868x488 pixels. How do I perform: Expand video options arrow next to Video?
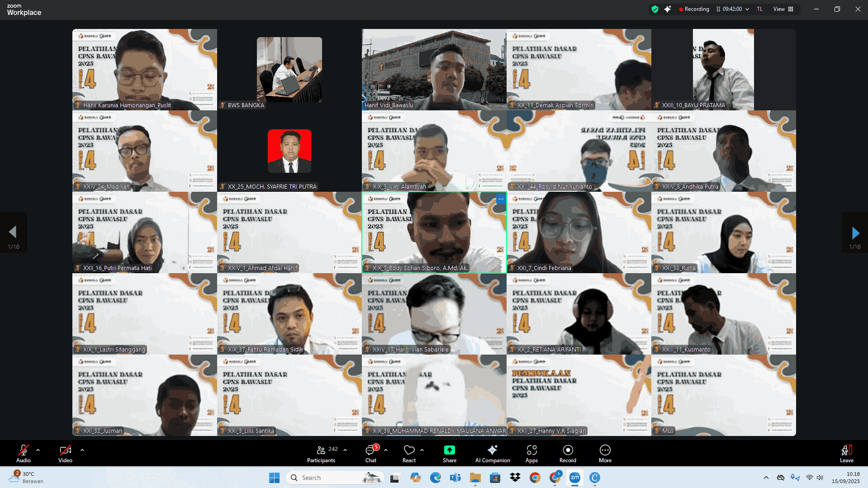click(x=82, y=450)
